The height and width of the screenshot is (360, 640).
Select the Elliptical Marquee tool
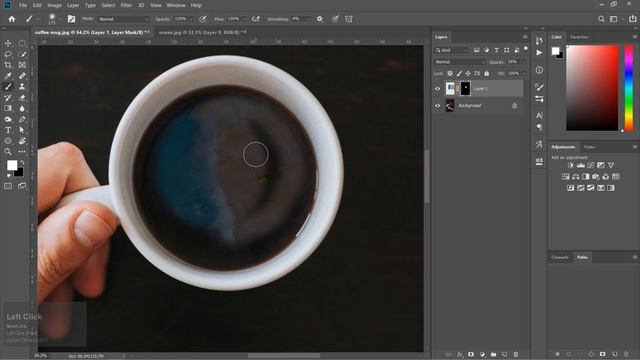coord(22,43)
